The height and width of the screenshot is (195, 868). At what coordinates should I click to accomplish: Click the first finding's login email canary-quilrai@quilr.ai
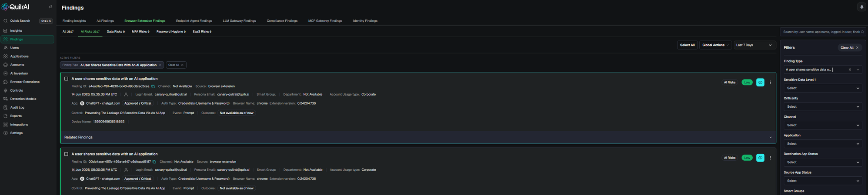pos(170,95)
